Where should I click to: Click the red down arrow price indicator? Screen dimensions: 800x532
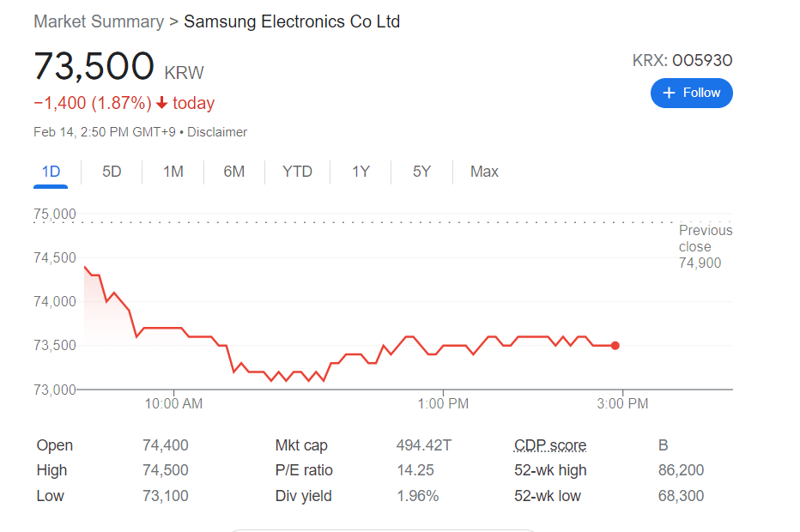[161, 103]
